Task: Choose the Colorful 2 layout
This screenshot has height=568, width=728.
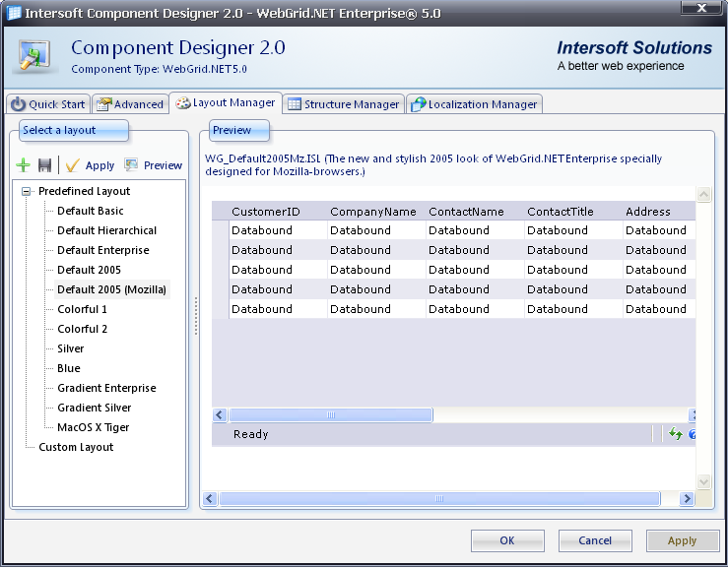Action: coord(82,329)
